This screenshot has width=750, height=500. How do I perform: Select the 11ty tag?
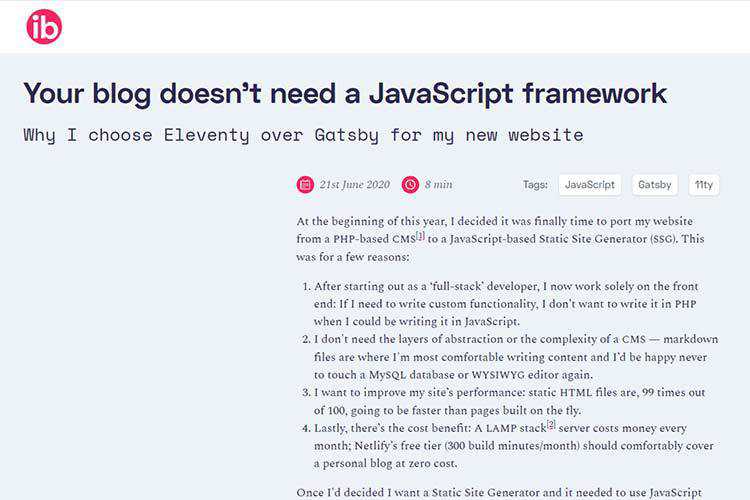click(704, 184)
